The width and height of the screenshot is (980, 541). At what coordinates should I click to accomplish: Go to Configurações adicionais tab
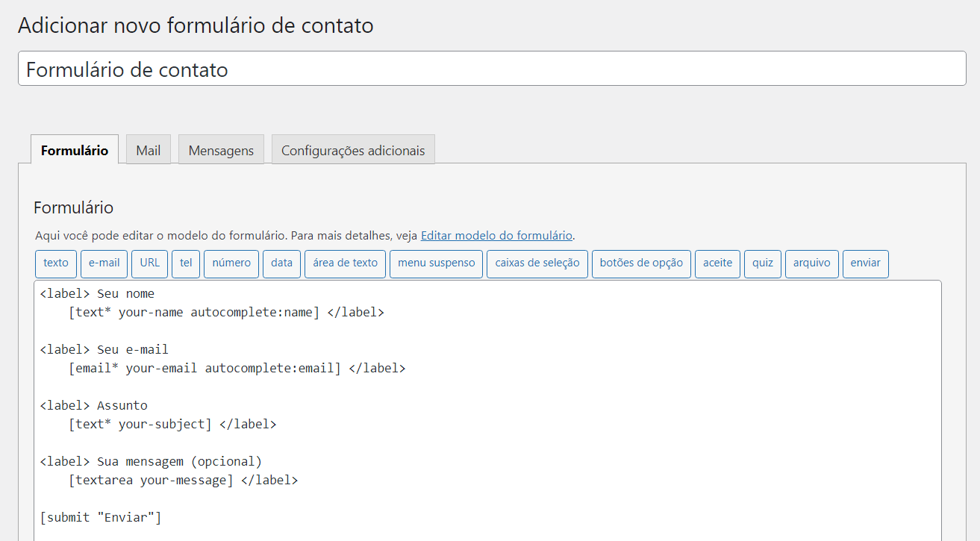coord(353,150)
